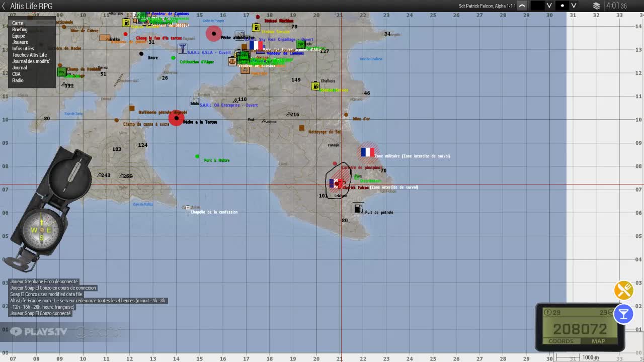Viewport: 644px width, 362px height.
Task: Click the boat vendor anchor icon
Action: (x=232, y=61)
